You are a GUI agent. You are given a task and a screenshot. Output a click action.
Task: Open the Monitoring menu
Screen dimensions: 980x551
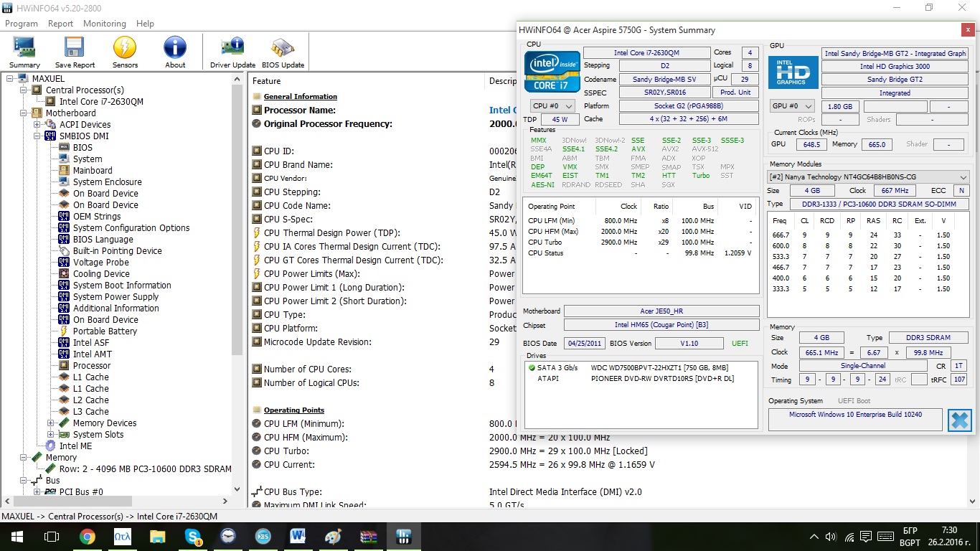point(105,24)
